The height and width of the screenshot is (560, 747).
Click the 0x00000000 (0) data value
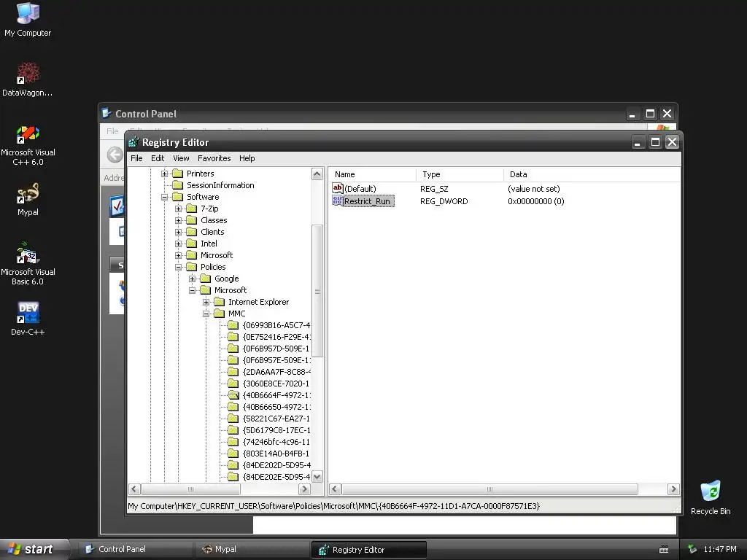tap(536, 201)
